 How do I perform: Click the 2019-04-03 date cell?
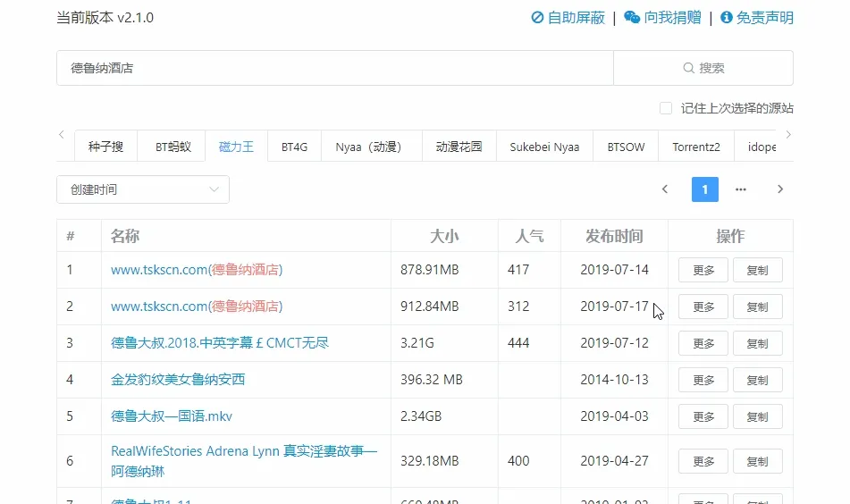pos(614,416)
